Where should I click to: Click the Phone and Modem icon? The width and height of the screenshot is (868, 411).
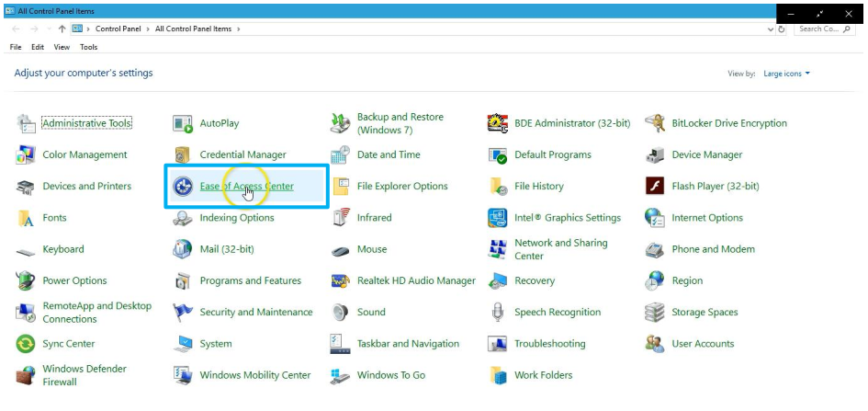[655, 250]
